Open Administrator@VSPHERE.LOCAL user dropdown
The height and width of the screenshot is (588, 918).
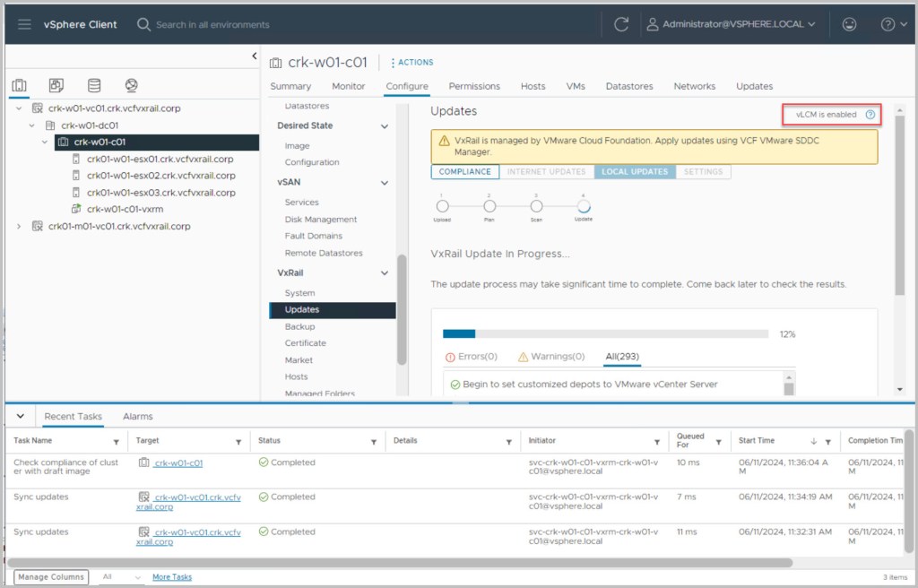pyautogui.click(x=731, y=24)
